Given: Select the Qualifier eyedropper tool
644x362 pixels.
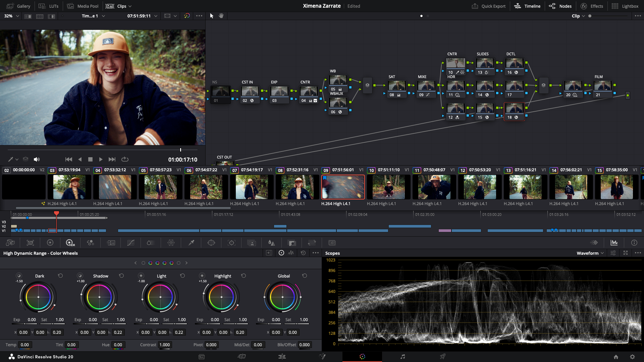Looking at the screenshot, I should click(x=191, y=243).
